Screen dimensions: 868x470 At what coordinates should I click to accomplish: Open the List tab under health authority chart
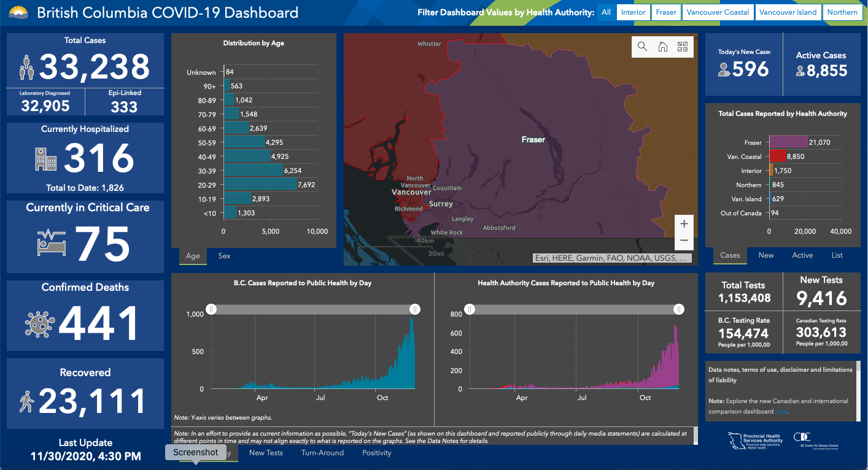(837, 255)
